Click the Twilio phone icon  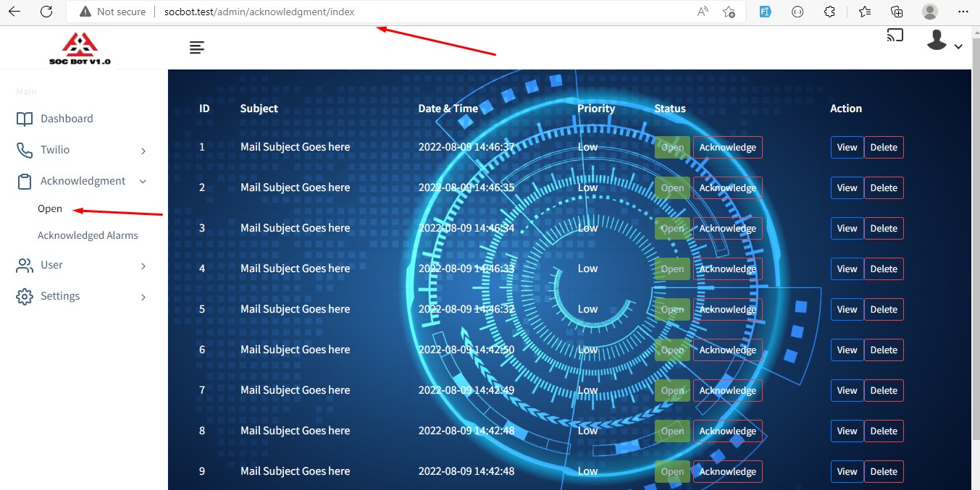25,150
